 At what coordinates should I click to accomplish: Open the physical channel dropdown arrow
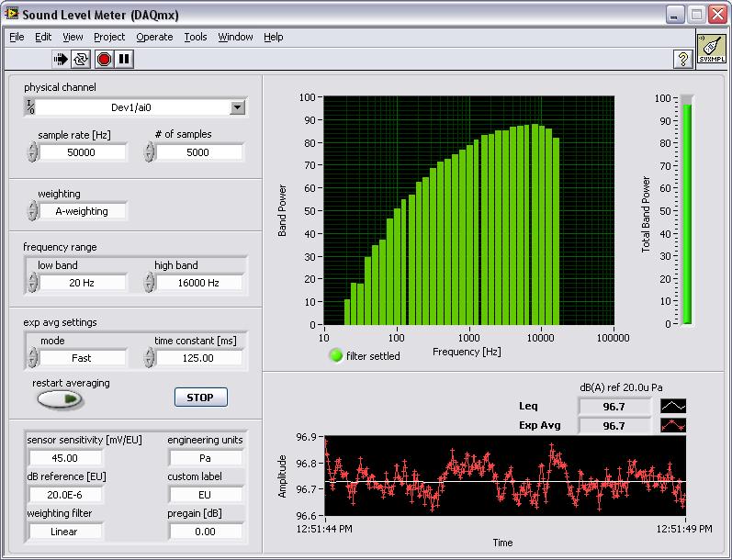[x=237, y=107]
